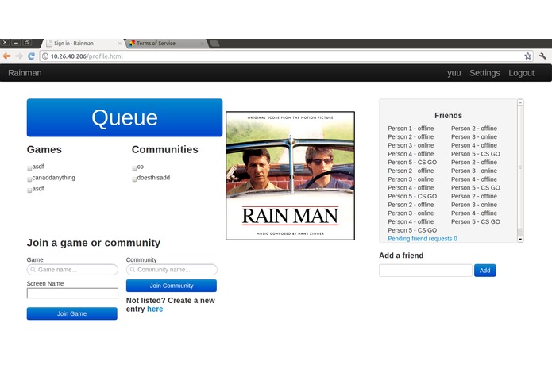Click Logout in the navigation bar
This screenshot has height=392, width=552.
(x=521, y=73)
